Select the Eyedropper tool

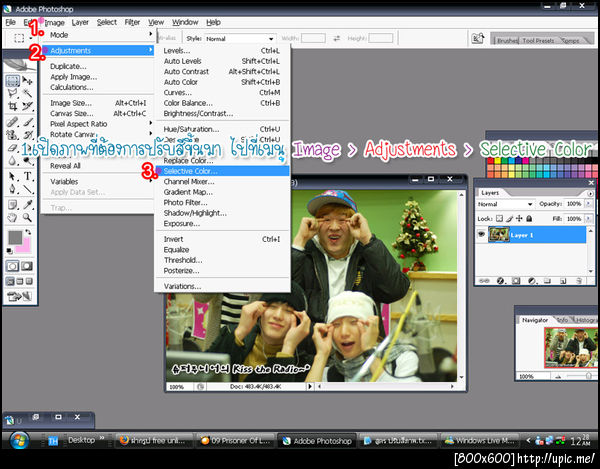click(x=27, y=205)
